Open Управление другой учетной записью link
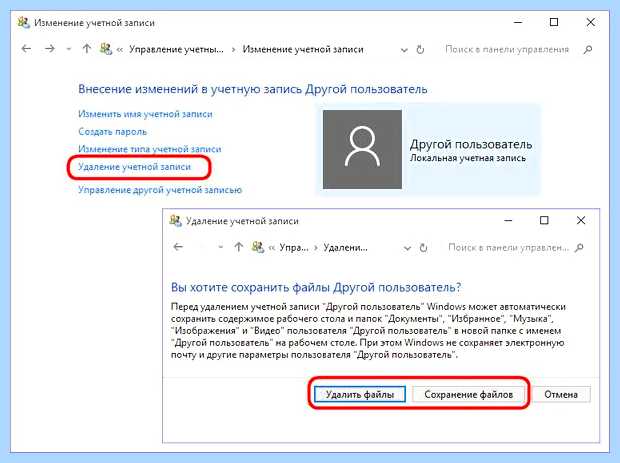 click(160, 190)
